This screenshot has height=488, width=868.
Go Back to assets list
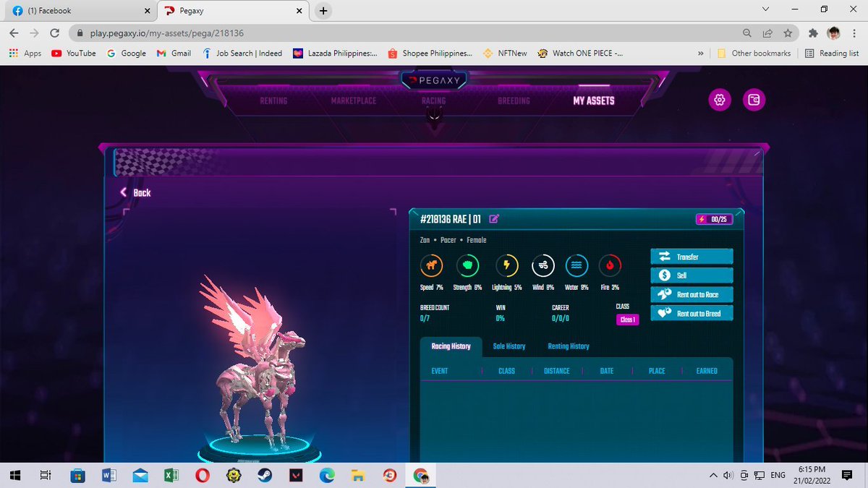point(135,192)
